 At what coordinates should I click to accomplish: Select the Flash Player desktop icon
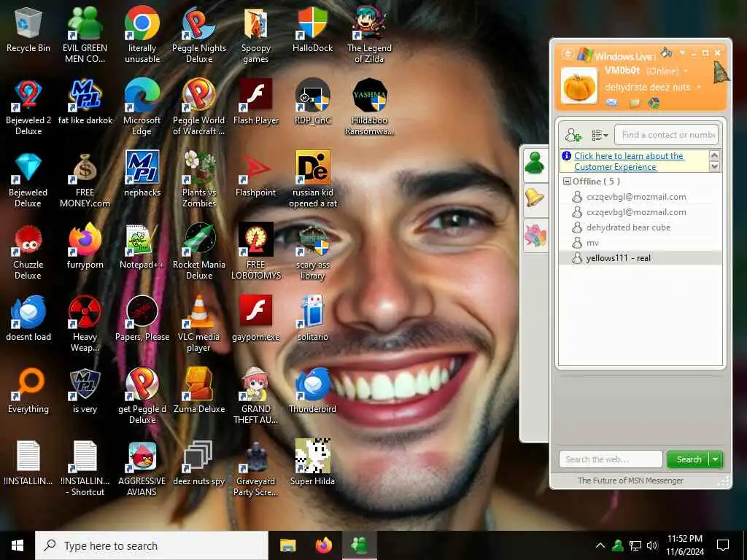(x=256, y=102)
